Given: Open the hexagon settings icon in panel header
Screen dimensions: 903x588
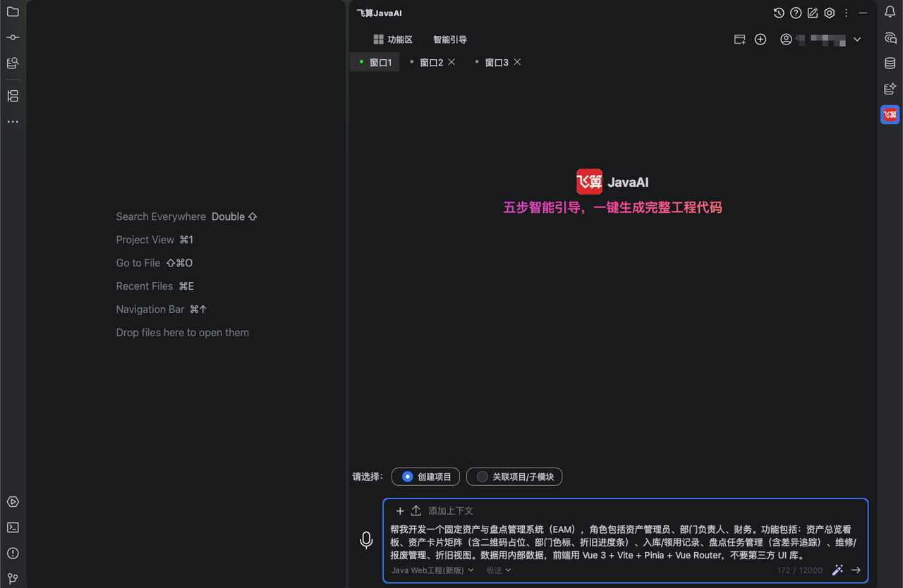Looking at the screenshot, I should coord(830,13).
